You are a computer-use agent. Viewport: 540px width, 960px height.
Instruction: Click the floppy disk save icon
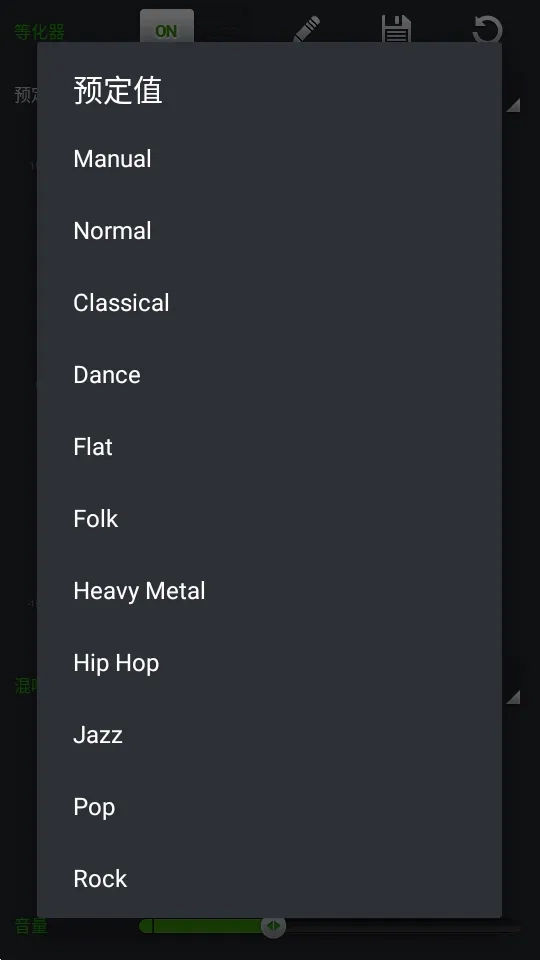396,29
